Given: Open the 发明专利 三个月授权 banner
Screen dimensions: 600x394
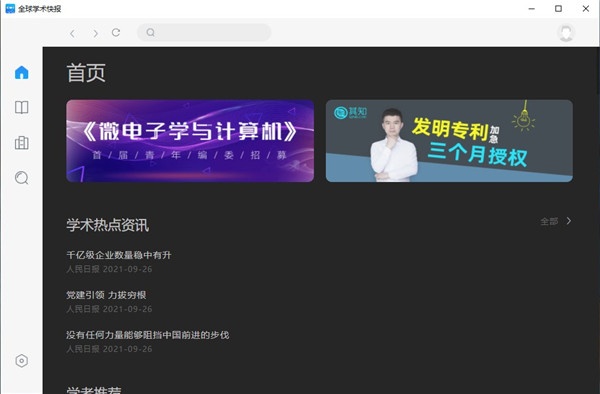Looking at the screenshot, I should 449,141.
